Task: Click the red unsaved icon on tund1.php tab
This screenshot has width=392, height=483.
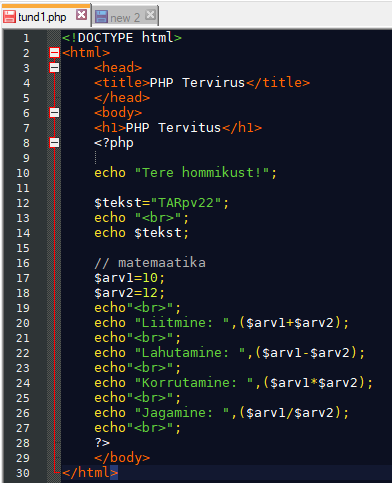Action: tap(9, 16)
